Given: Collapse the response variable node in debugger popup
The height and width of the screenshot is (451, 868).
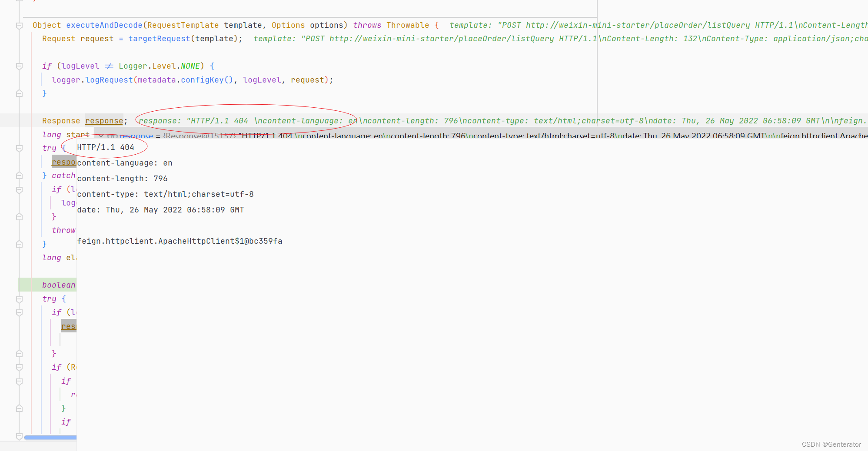Looking at the screenshot, I should pyautogui.click(x=101, y=136).
